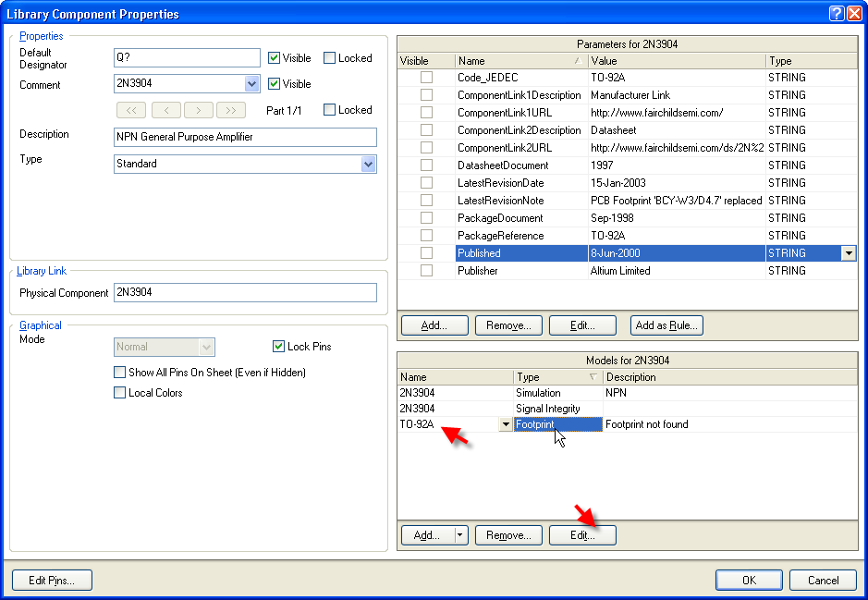The width and height of the screenshot is (868, 600).
Task: Sort parameters by Name column header
Action: pos(520,61)
